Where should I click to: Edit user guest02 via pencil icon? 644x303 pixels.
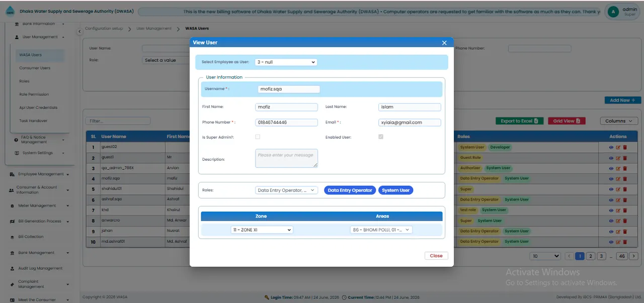(618, 147)
